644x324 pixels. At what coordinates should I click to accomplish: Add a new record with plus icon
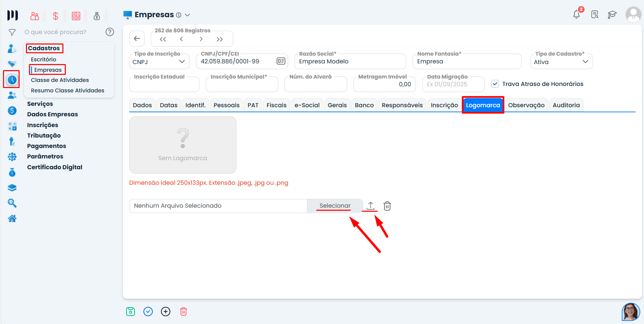tap(166, 312)
